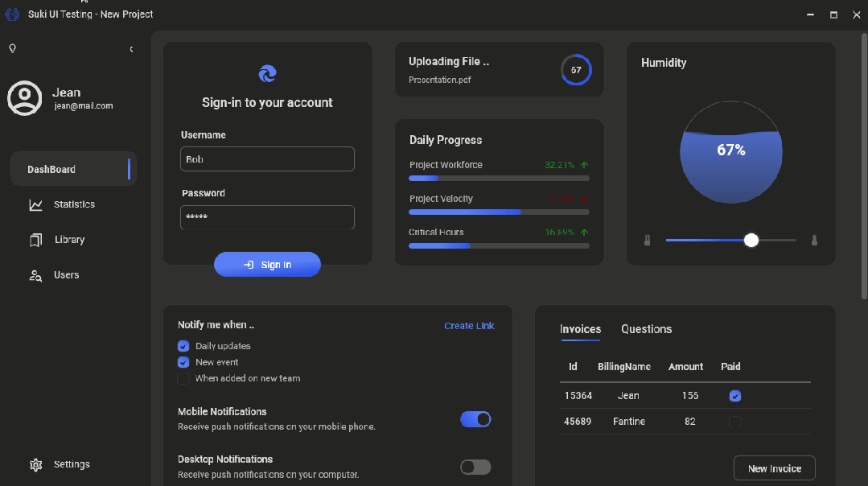Uncheck the Daily updates checkbox

point(183,347)
